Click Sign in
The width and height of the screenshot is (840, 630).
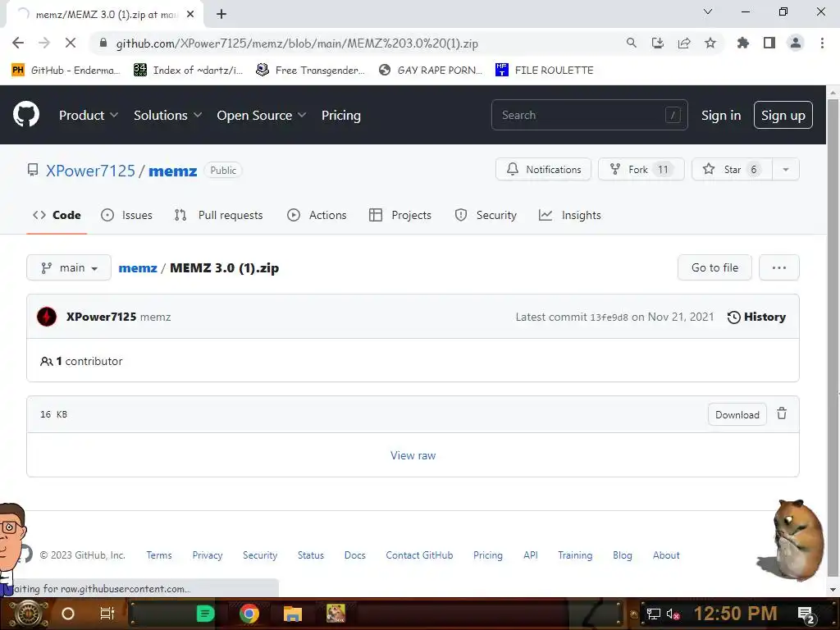point(721,115)
